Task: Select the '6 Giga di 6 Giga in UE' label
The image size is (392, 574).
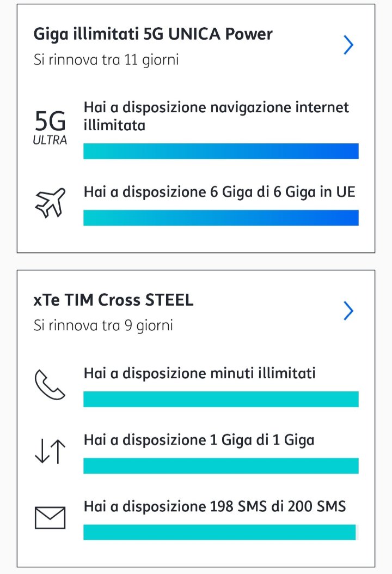Action: coord(219,192)
